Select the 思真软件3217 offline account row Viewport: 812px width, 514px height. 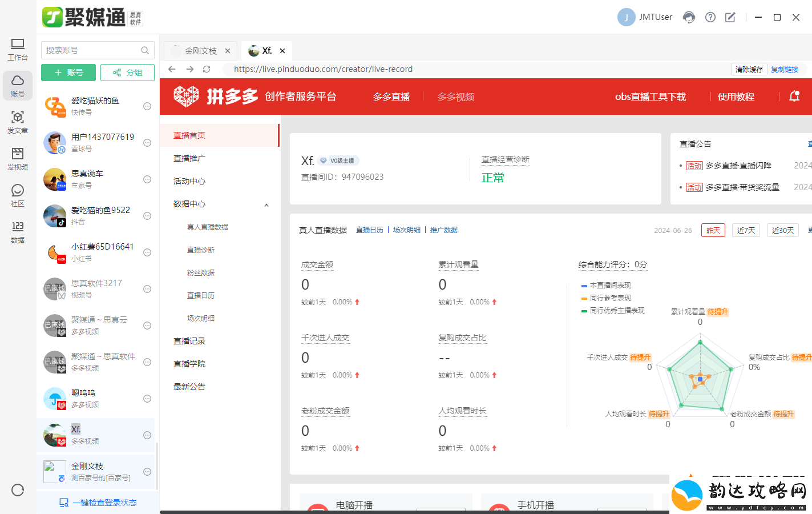coord(96,289)
